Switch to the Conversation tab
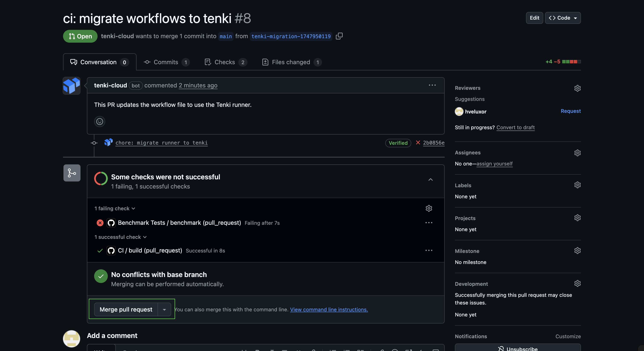The width and height of the screenshot is (644, 351). click(99, 62)
